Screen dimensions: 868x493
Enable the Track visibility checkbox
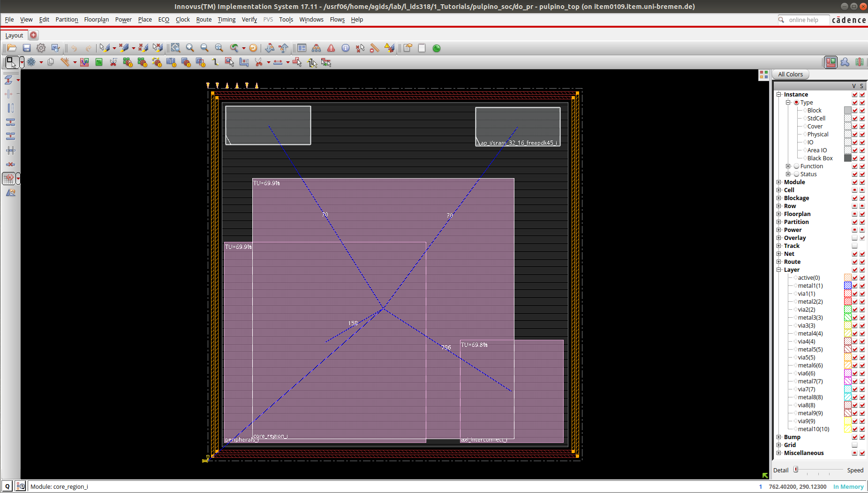click(x=855, y=246)
